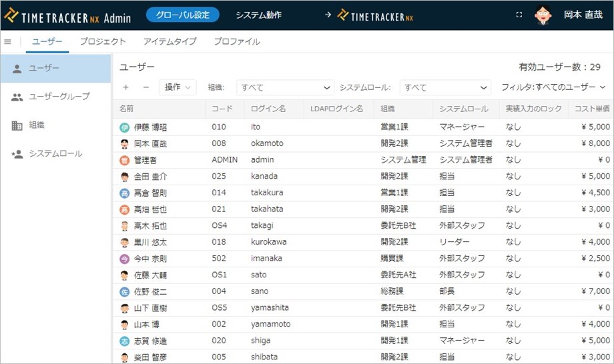The width and height of the screenshot is (614, 364).
Task: Open the プロファイル tab
Action: coord(237,41)
